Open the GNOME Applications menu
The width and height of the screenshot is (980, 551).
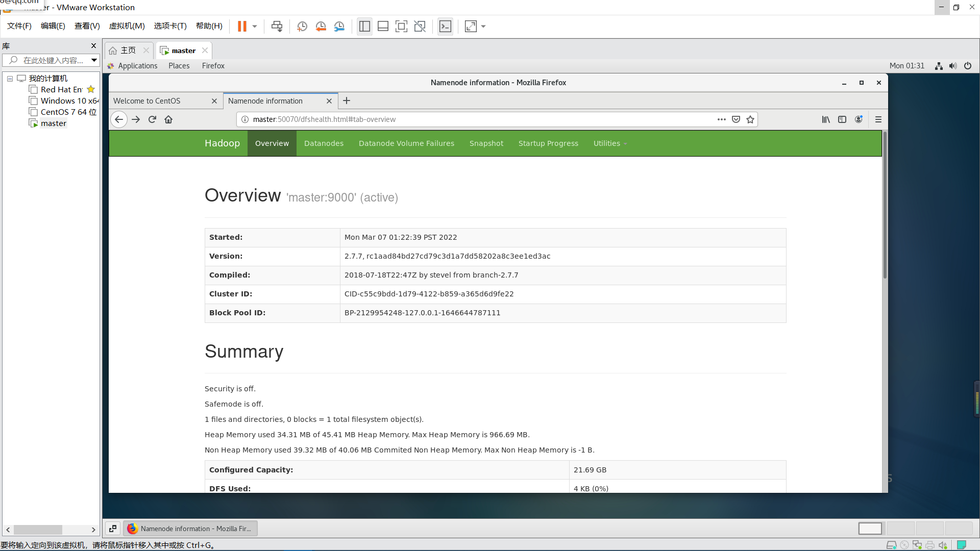(x=137, y=66)
